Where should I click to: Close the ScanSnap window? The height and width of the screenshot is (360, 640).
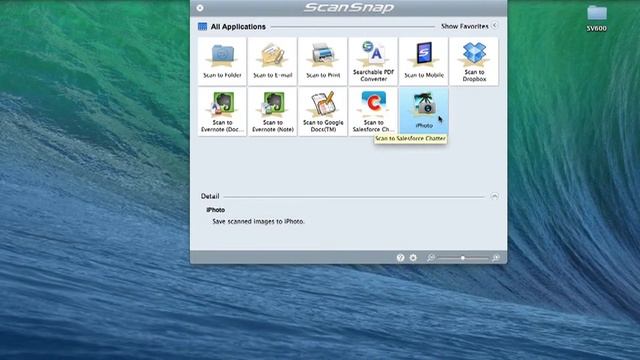[x=200, y=8]
